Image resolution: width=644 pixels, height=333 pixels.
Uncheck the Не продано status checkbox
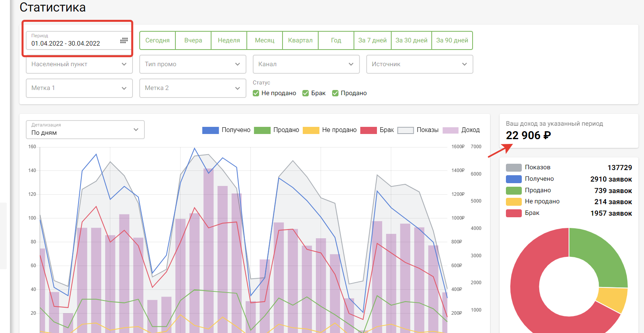[256, 93]
